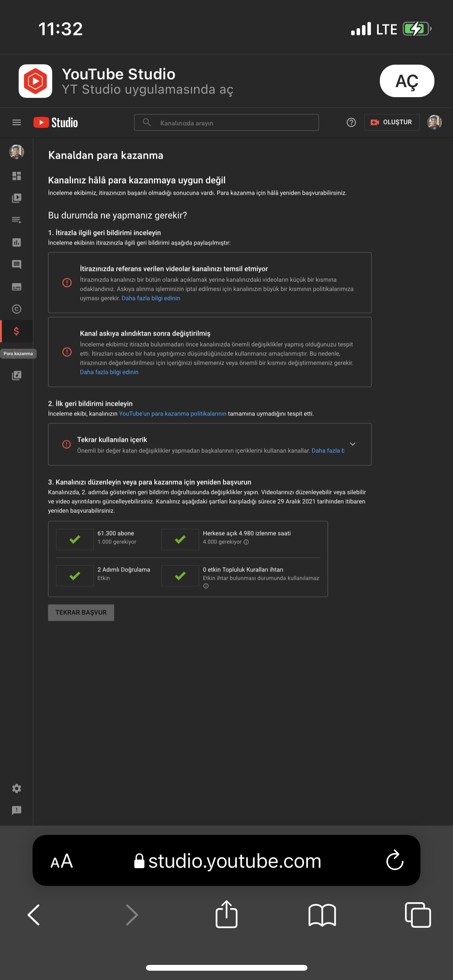
Task: Open Daha fazla bilgi edinin under Kanal askıya alındıktan
Action: pos(109,372)
